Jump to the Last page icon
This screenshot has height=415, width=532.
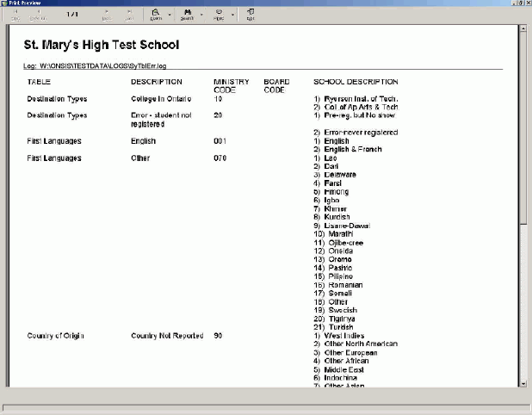tap(129, 15)
